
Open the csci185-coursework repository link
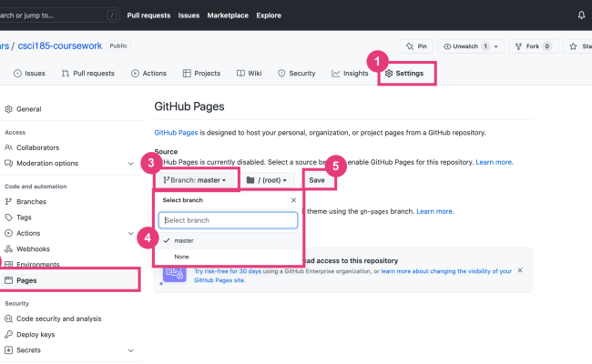[x=60, y=45]
